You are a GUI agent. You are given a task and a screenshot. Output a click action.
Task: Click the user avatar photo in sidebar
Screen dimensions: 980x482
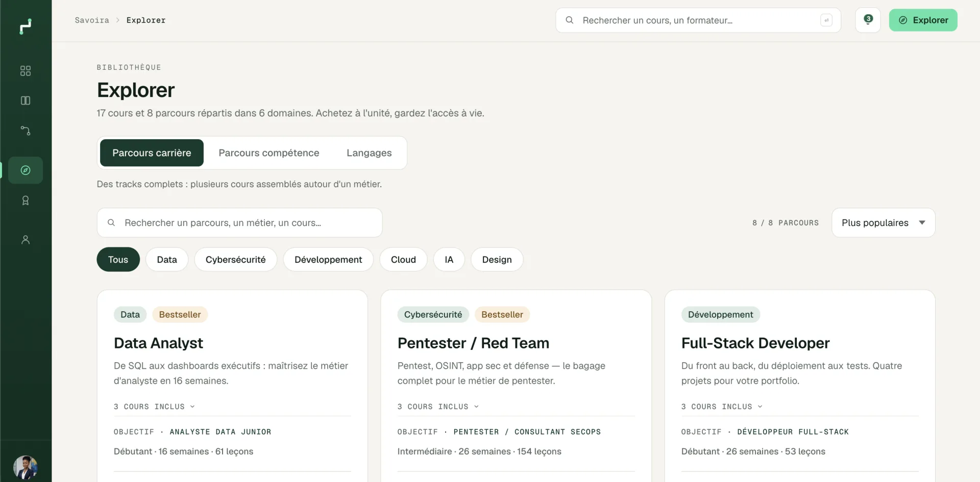click(26, 468)
